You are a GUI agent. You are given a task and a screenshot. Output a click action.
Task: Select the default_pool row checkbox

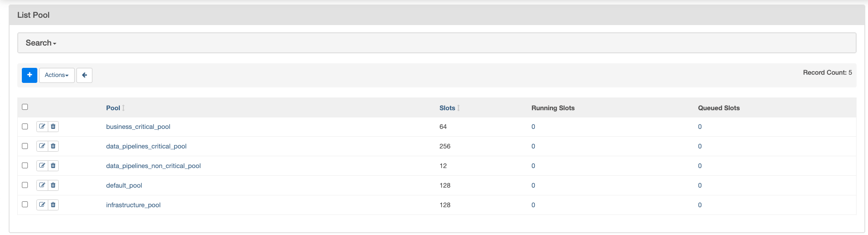[25, 185]
